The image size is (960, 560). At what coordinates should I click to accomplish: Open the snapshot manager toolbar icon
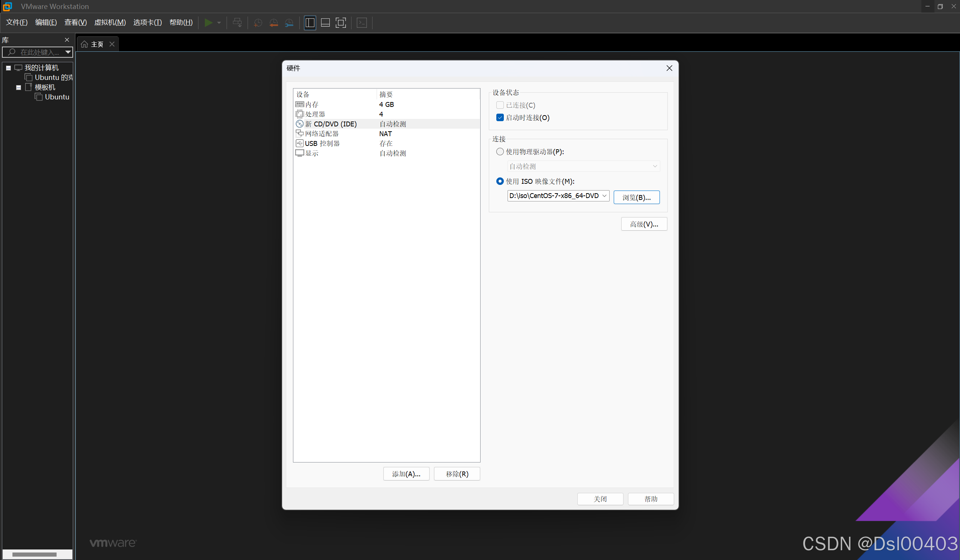[x=289, y=23]
